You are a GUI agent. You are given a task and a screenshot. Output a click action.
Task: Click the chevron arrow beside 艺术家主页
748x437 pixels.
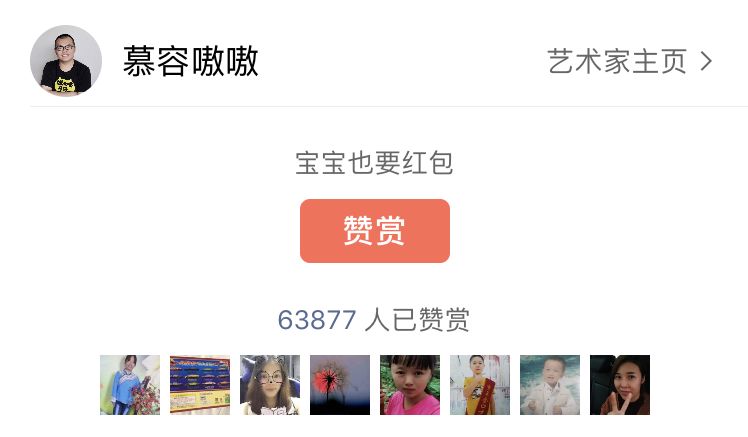pyautogui.click(x=706, y=62)
